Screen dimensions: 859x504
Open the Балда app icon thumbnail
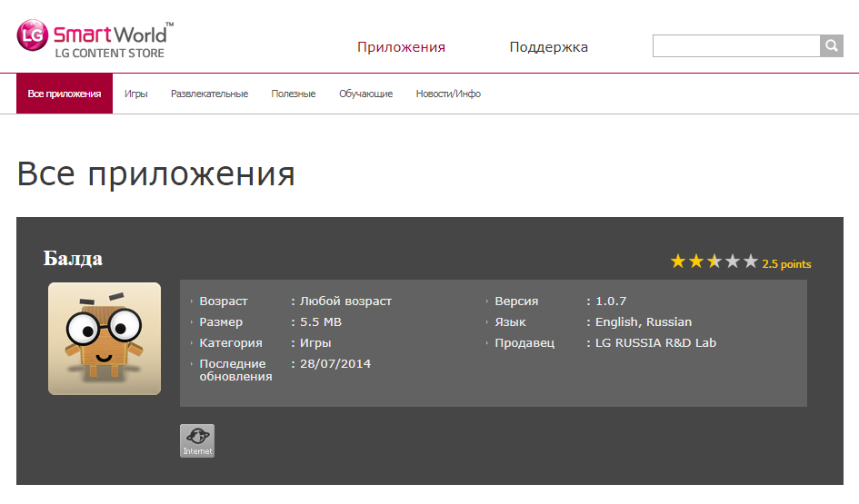tap(105, 338)
